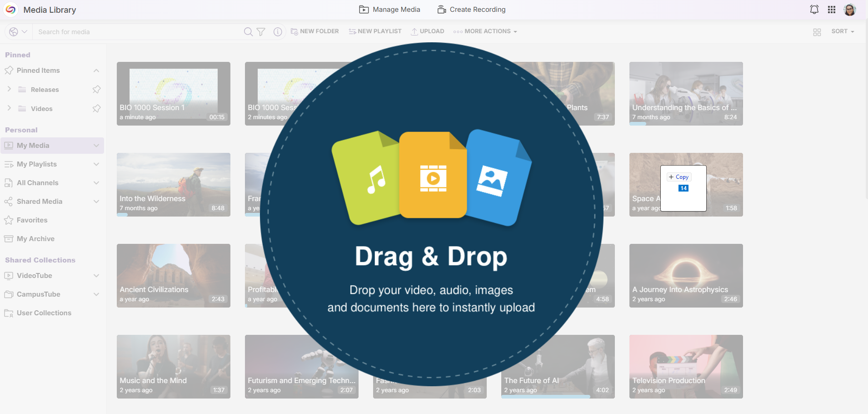The height and width of the screenshot is (414, 868).
Task: Select My Media in sidebar
Action: (x=52, y=146)
